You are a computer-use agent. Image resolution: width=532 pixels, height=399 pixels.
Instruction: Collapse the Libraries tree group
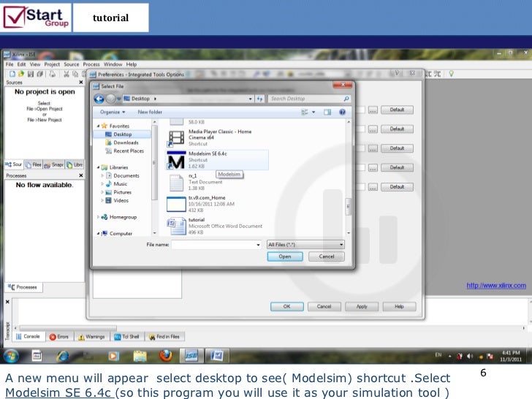pos(98,167)
